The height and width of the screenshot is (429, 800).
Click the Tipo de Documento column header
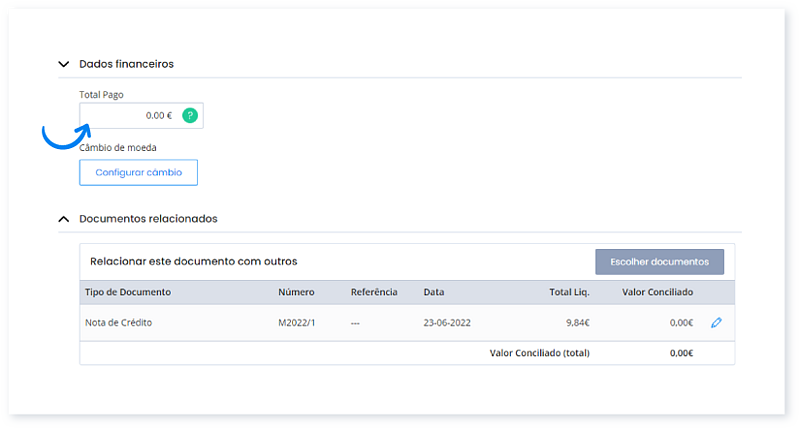128,293
